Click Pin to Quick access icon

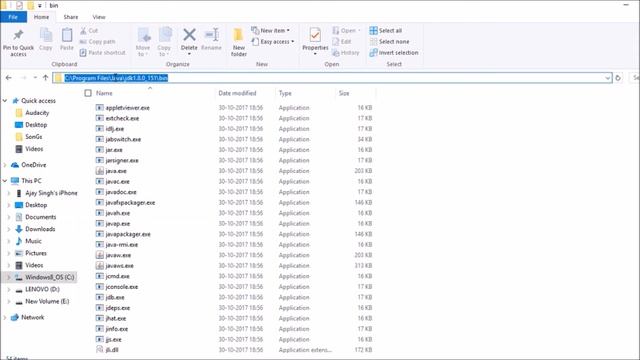click(x=18, y=35)
